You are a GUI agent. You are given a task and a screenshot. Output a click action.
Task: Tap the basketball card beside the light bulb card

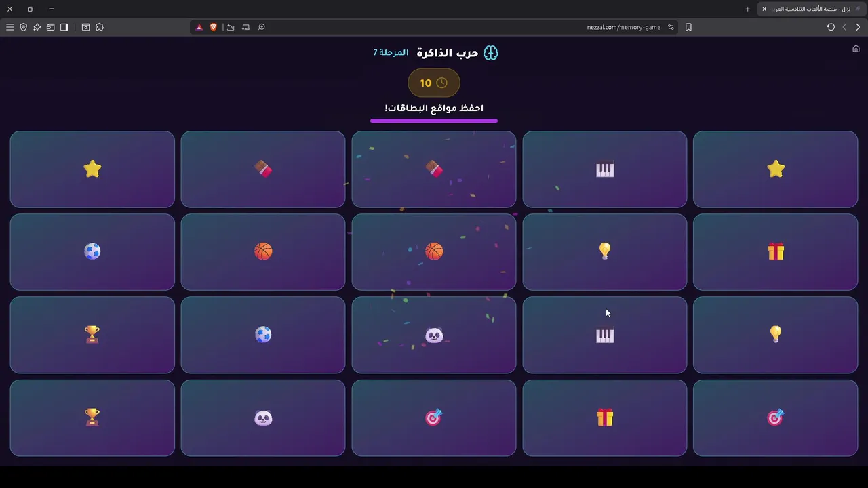coord(434,252)
